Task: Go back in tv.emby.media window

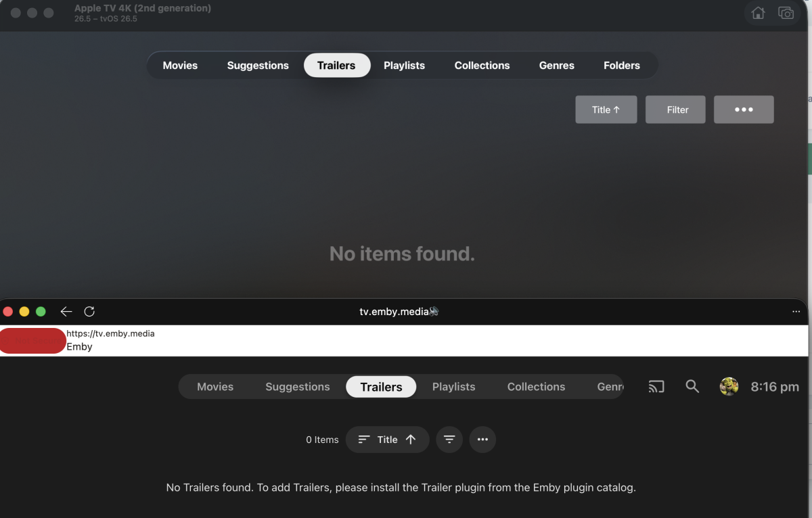Action: click(x=66, y=312)
